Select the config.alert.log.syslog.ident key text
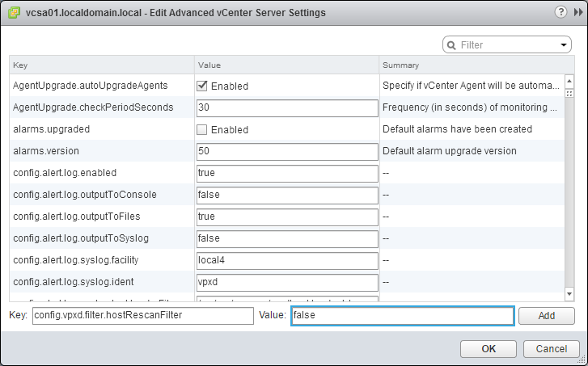 73,282
